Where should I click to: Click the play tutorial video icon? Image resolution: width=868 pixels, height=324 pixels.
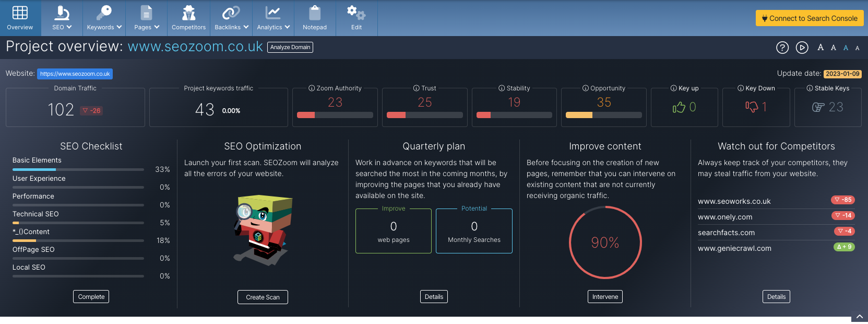point(802,48)
